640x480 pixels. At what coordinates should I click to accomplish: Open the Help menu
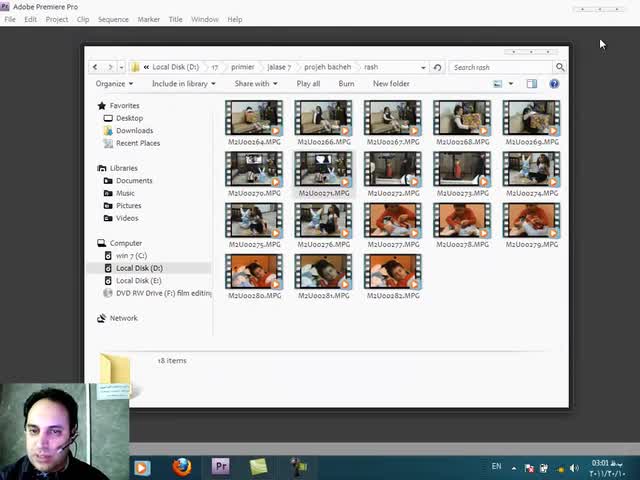pyautogui.click(x=235, y=20)
